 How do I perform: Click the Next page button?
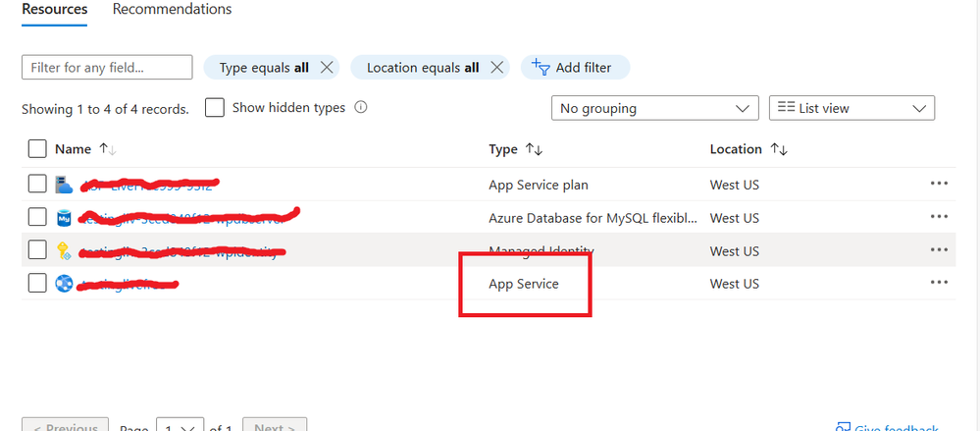(275, 427)
